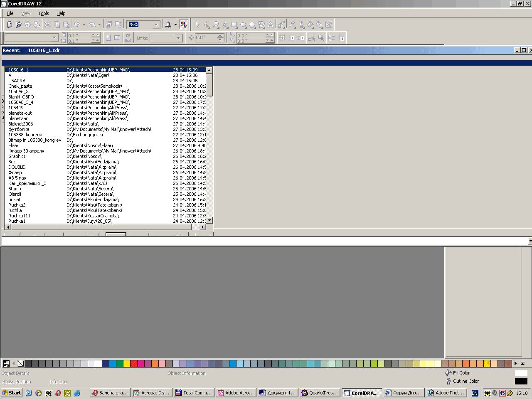The image size is (532, 399).
Task: Select the Ellipse tool
Action: (243, 25)
